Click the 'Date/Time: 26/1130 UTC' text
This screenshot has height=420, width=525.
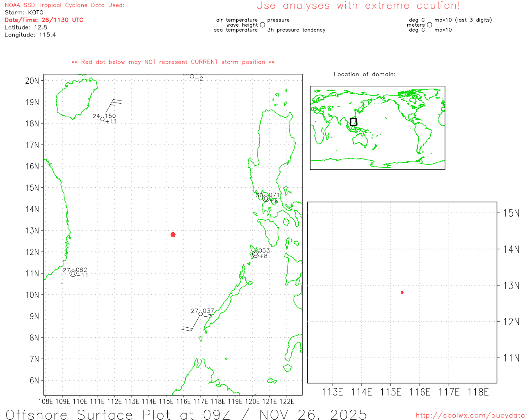pyautogui.click(x=44, y=20)
